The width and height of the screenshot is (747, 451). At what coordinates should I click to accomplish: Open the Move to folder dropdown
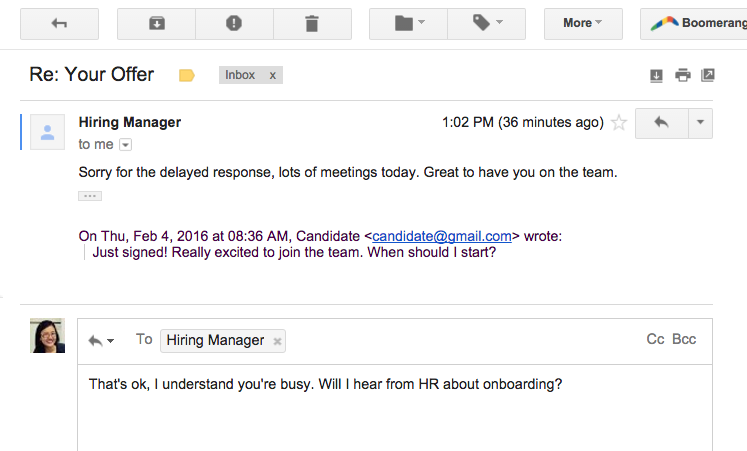(x=409, y=23)
